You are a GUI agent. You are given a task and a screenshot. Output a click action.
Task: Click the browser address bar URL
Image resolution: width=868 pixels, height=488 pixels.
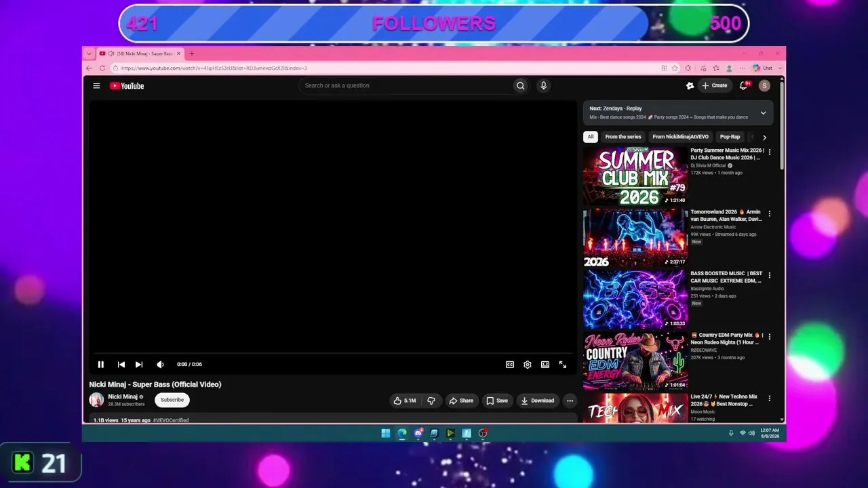click(214, 68)
